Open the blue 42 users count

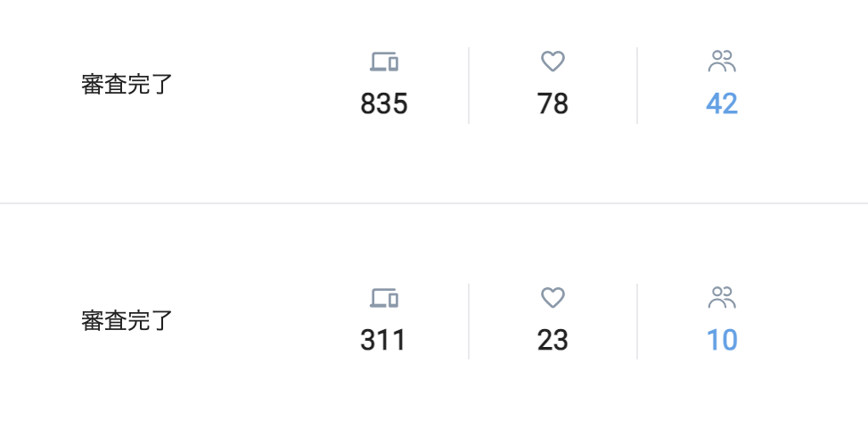click(722, 103)
